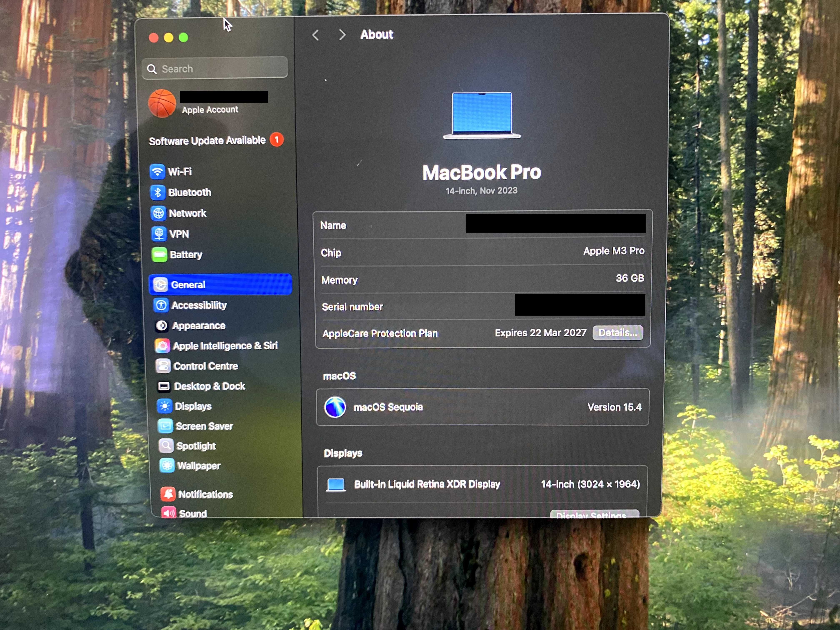Viewport: 840px width, 630px height.
Task: Open Apple Account label
Action: (210, 110)
